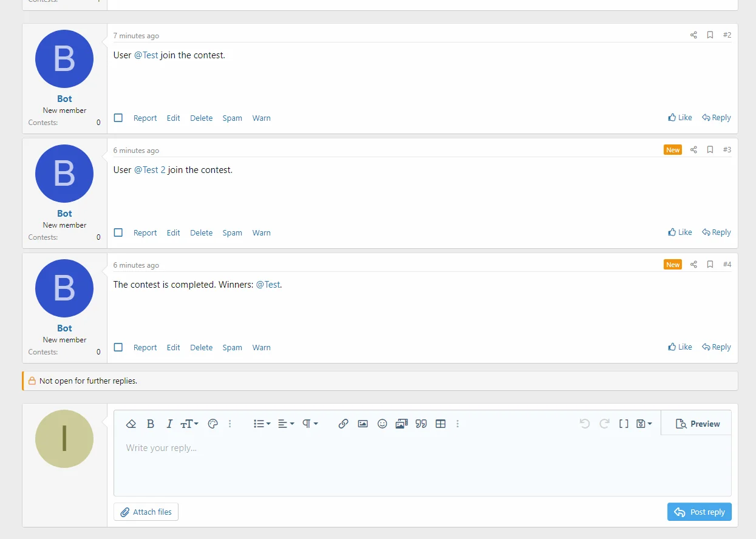
Task: Bookmark post #3
Action: coord(710,150)
